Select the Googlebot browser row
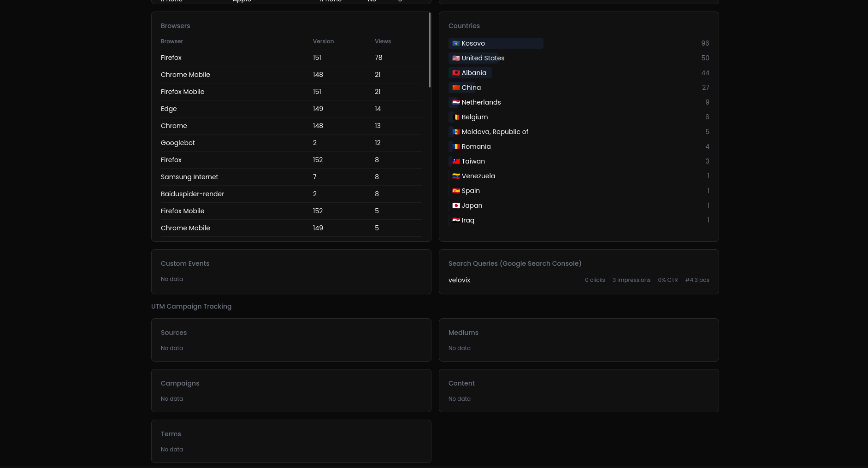Screen dimensions: 868x468 [291, 143]
